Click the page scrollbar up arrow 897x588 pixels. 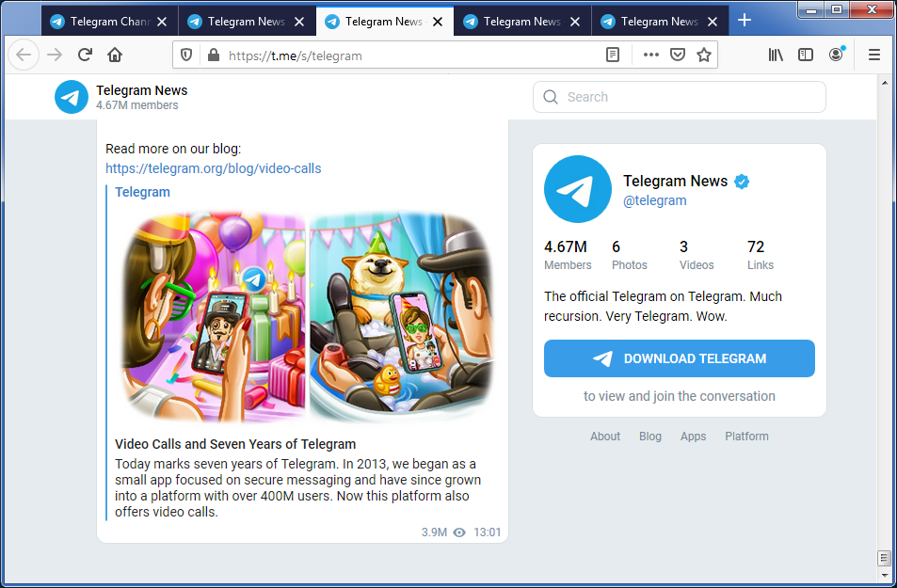click(x=885, y=83)
